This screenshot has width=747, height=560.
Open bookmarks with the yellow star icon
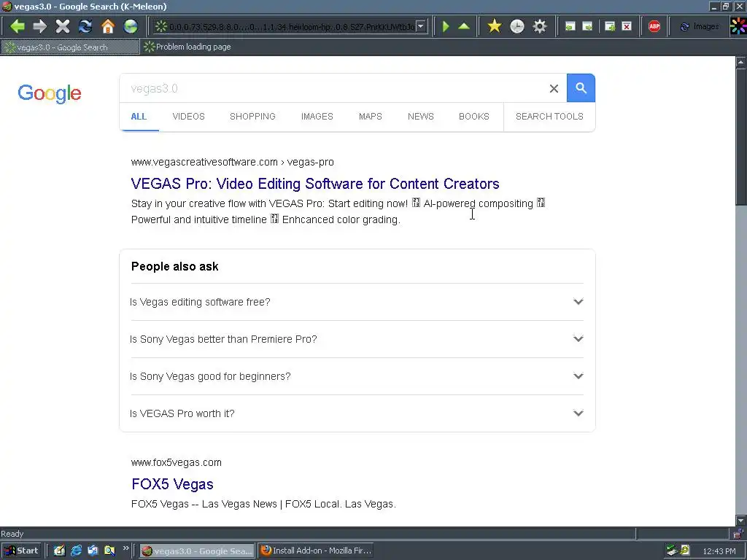coord(495,26)
